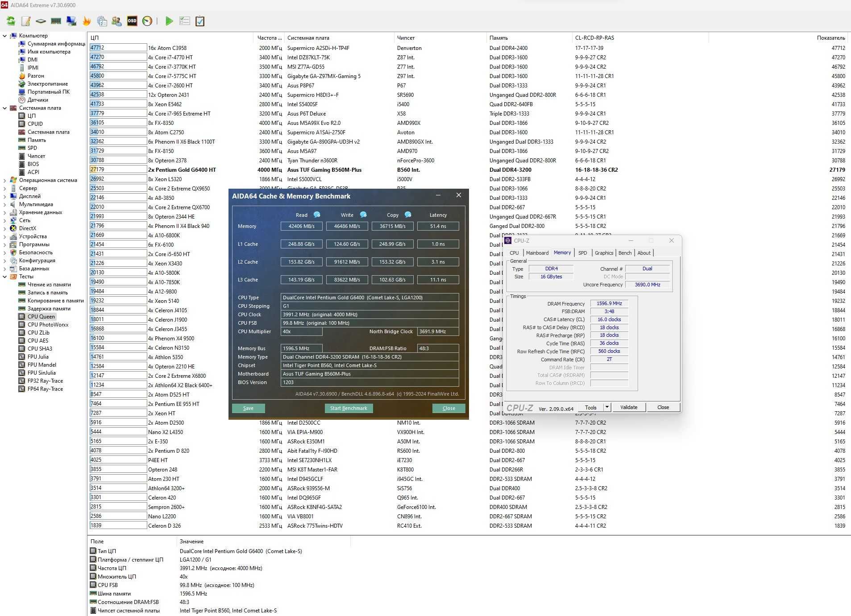Click the green Refresh icon in toolbar
Screen dimensions: 851x616
(11, 21)
